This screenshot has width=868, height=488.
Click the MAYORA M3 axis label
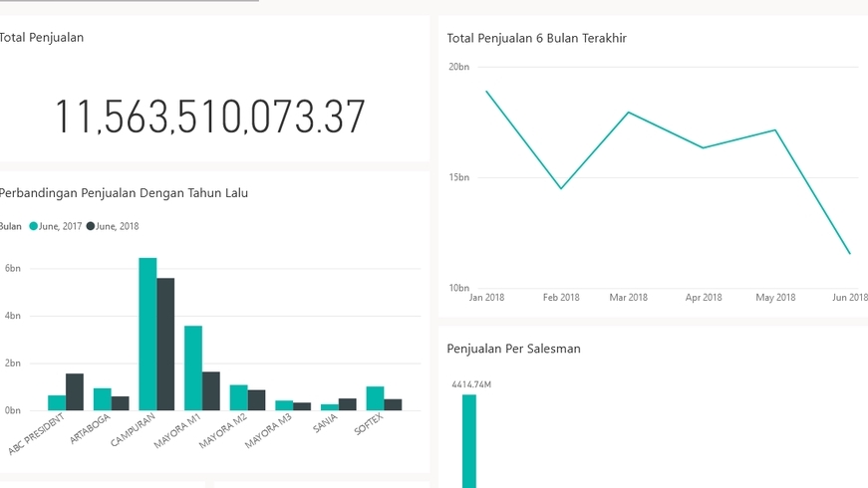tap(268, 431)
